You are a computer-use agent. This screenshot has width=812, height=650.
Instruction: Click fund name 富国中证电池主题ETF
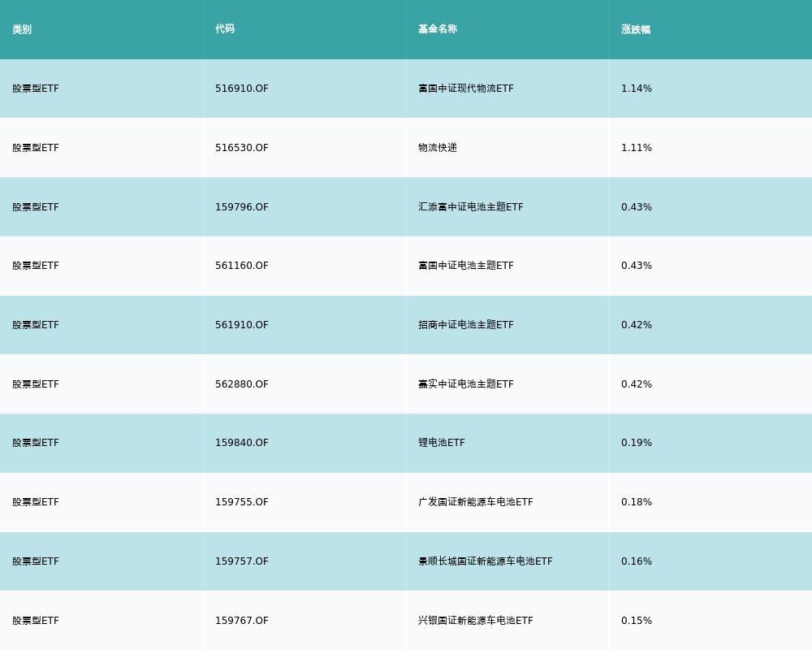[466, 266]
